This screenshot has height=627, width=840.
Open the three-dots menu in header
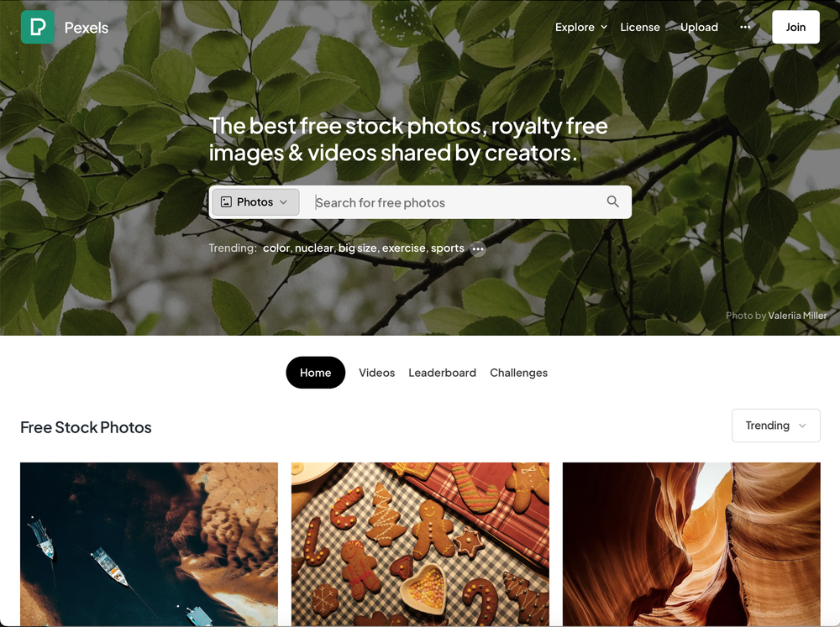[x=744, y=27]
